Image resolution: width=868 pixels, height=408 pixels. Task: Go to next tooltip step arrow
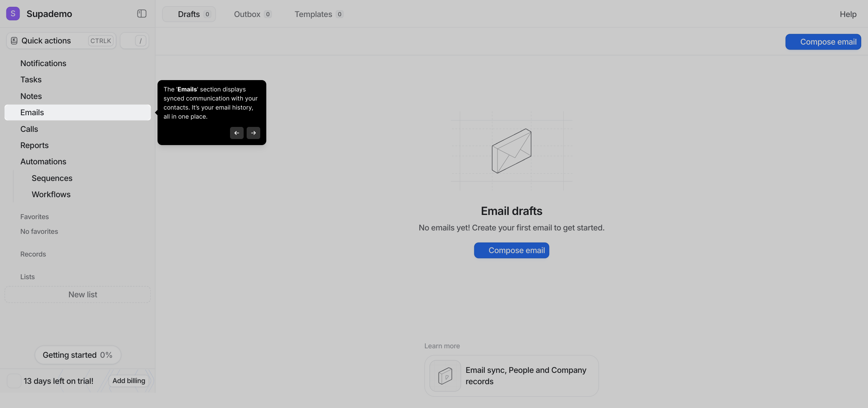click(x=253, y=133)
